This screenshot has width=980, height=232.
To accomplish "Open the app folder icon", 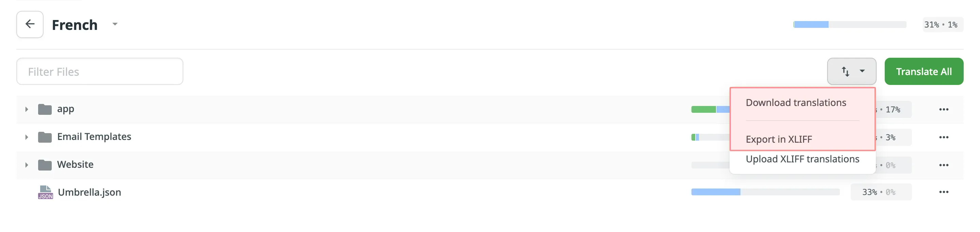I will pos(45,109).
